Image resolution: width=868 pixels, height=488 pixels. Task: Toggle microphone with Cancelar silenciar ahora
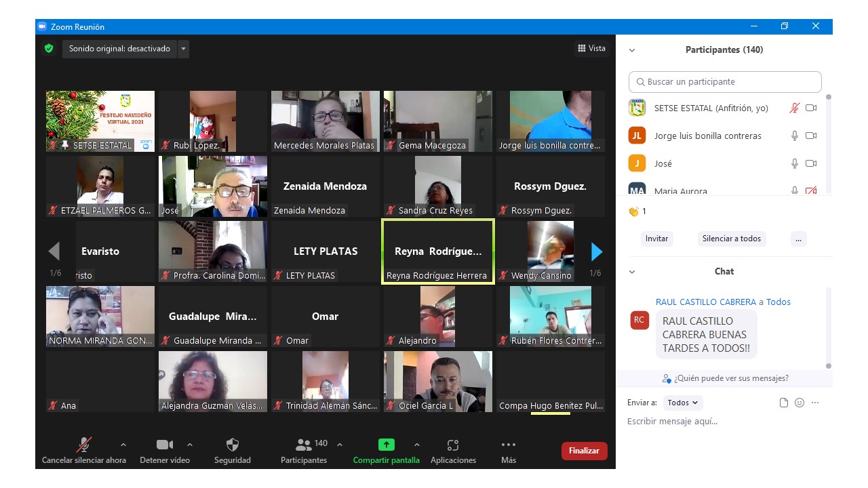pos(84,445)
